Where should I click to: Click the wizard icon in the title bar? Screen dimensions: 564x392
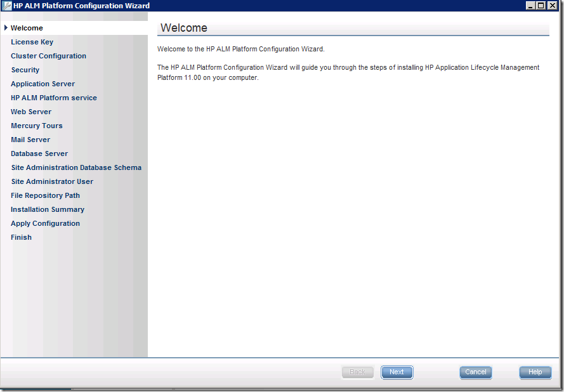(x=6, y=6)
